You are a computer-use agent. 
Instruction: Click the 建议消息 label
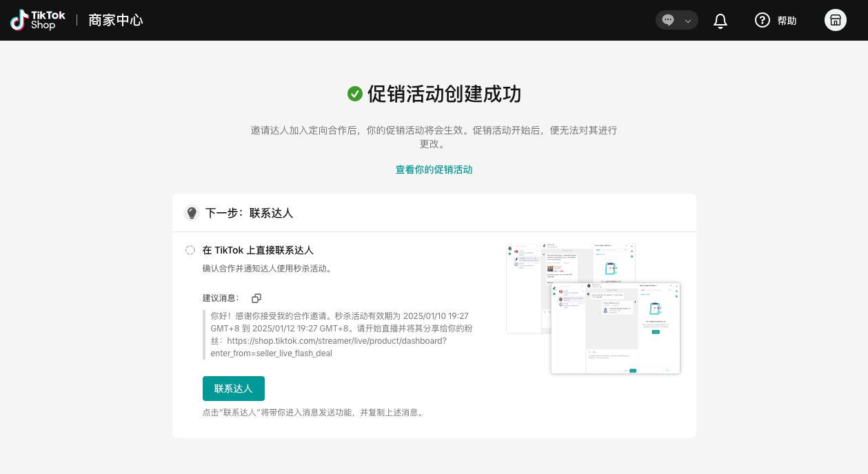coord(221,298)
